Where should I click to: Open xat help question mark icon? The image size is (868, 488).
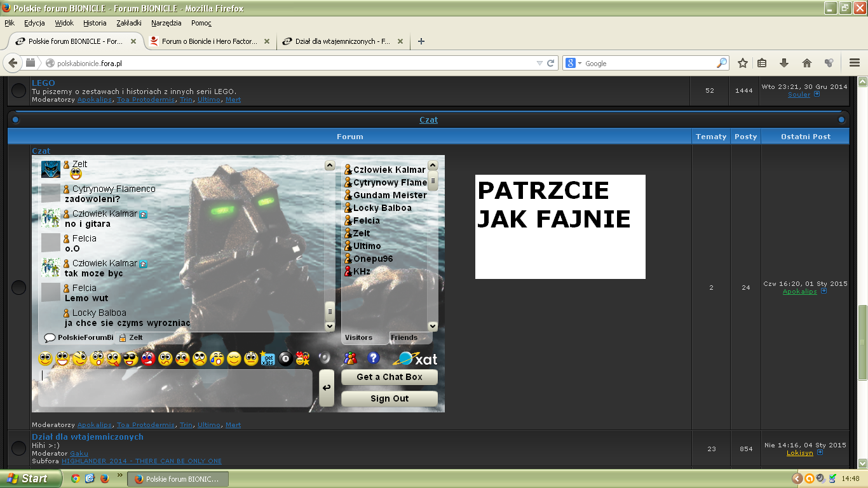[x=374, y=358]
